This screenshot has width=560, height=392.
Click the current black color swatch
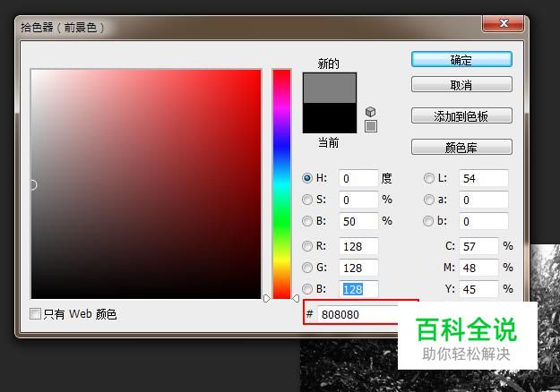click(330, 118)
